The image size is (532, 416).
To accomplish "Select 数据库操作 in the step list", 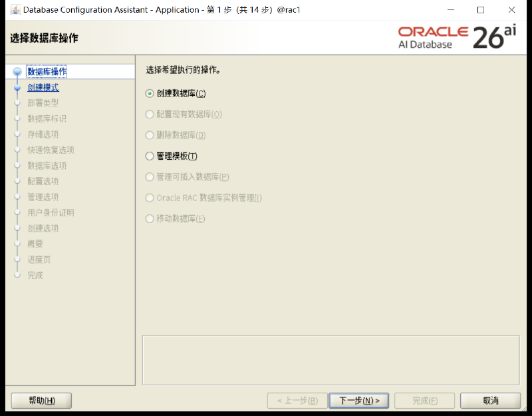I will coord(47,72).
